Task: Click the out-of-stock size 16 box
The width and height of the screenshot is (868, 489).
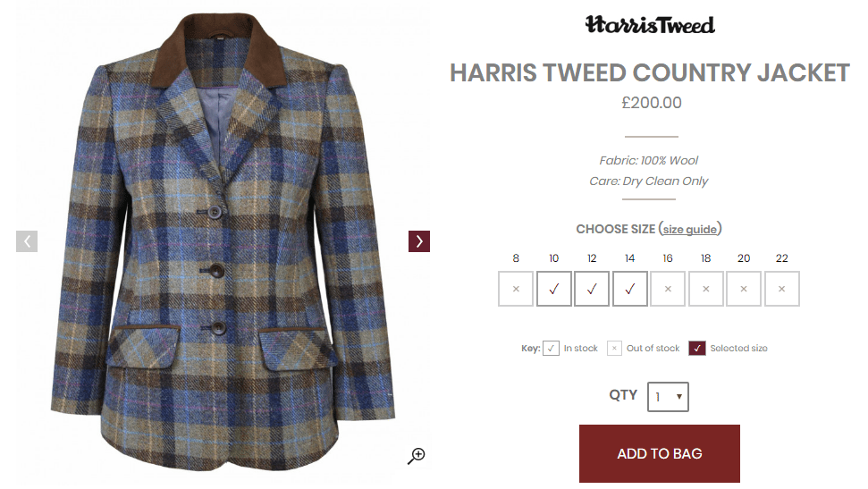Action: 668,289
